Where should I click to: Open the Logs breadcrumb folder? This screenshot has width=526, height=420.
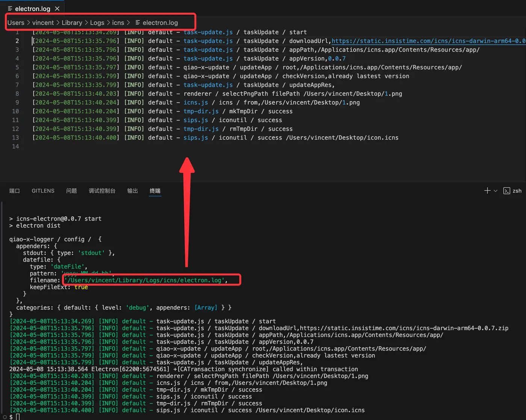pyautogui.click(x=97, y=23)
